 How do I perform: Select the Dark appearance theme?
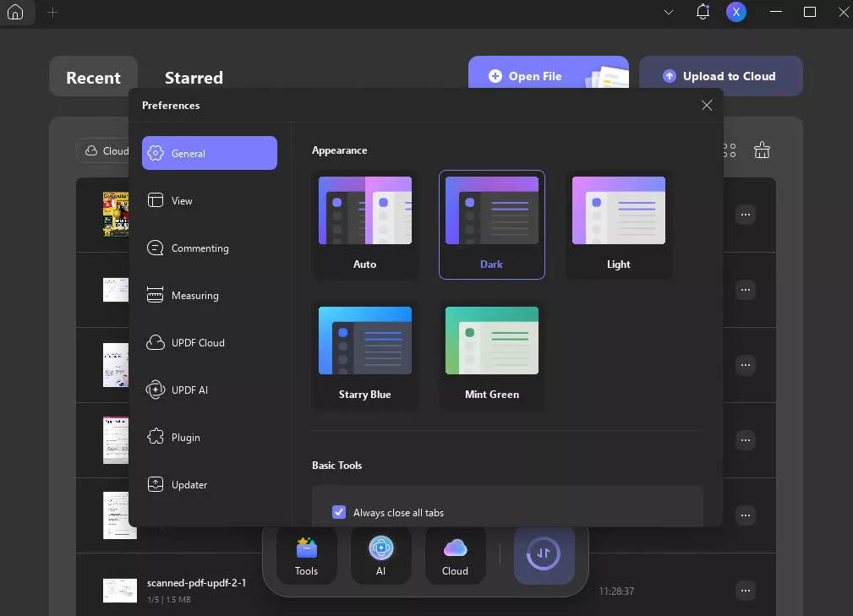[491, 224]
